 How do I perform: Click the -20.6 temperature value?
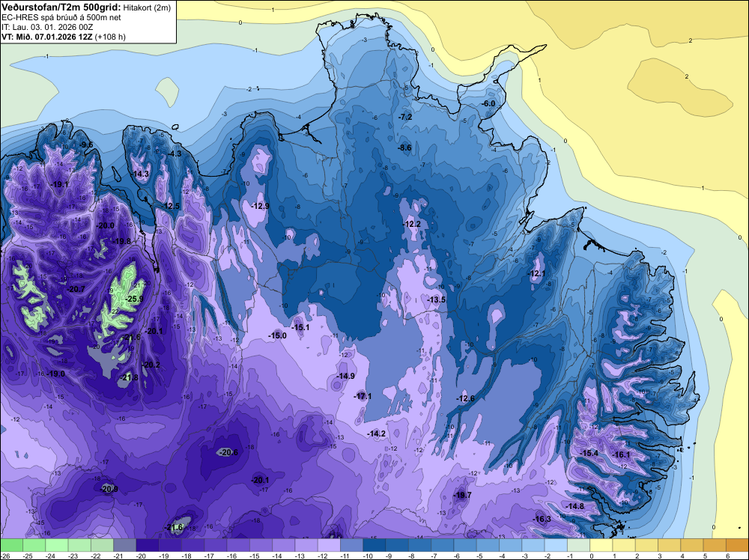click(x=228, y=451)
